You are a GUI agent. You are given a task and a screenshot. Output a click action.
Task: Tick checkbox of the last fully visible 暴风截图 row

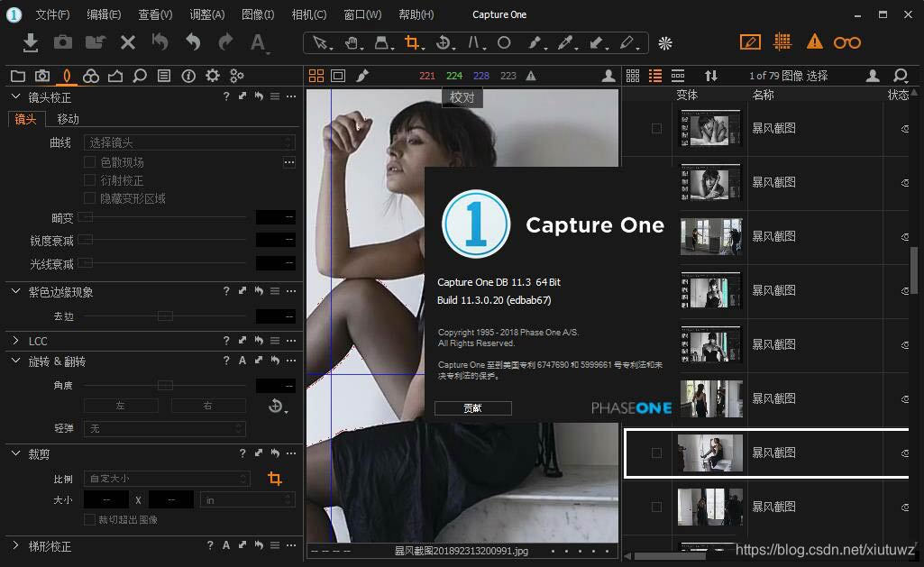click(x=656, y=507)
